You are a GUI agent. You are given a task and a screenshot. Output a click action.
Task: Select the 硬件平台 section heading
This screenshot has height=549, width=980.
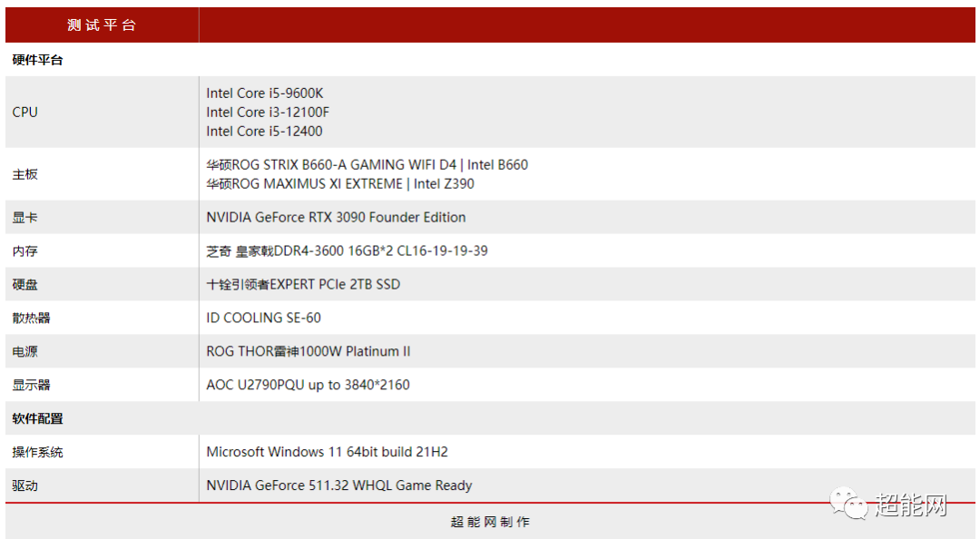coord(37,60)
